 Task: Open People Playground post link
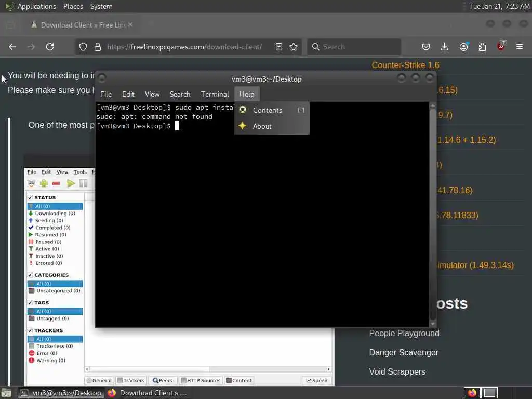404,333
